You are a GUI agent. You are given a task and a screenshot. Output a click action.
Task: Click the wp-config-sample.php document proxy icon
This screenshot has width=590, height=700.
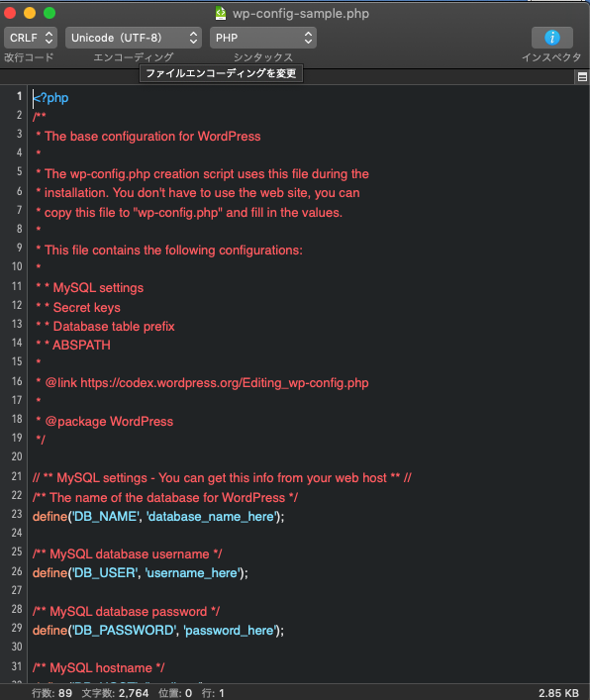click(x=221, y=13)
